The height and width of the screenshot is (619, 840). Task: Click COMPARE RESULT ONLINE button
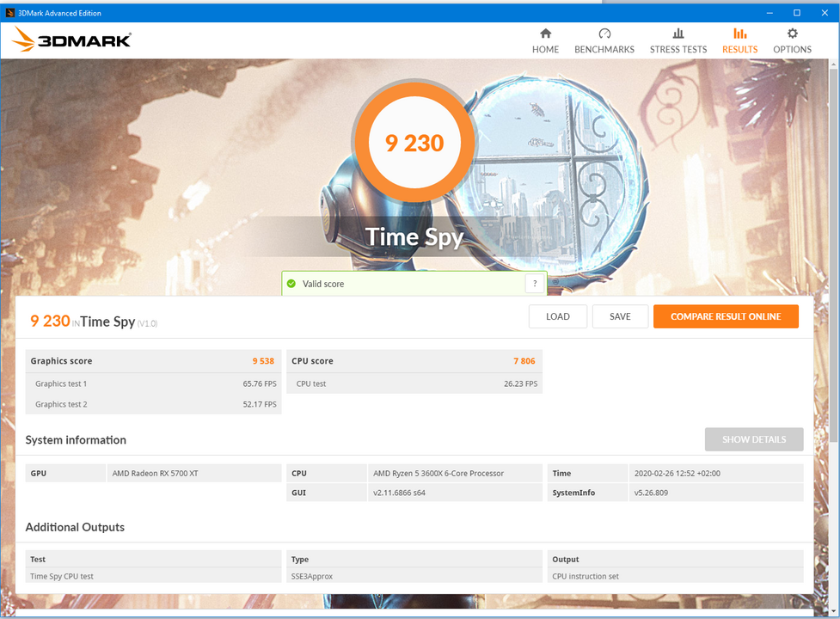[726, 316]
